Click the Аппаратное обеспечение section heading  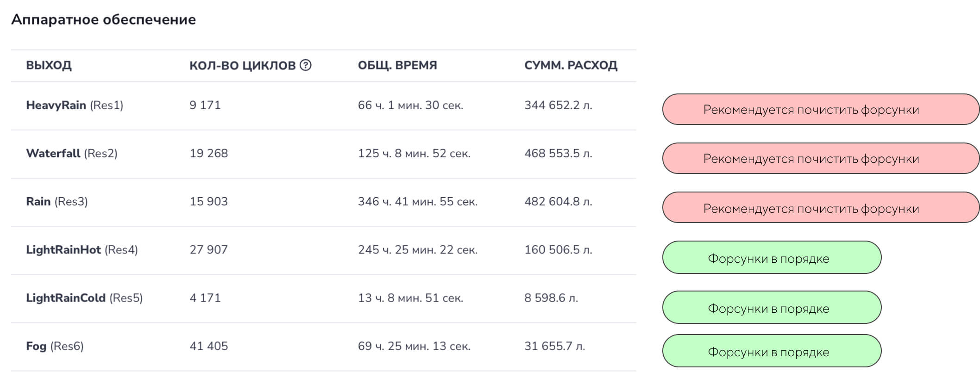tap(103, 19)
